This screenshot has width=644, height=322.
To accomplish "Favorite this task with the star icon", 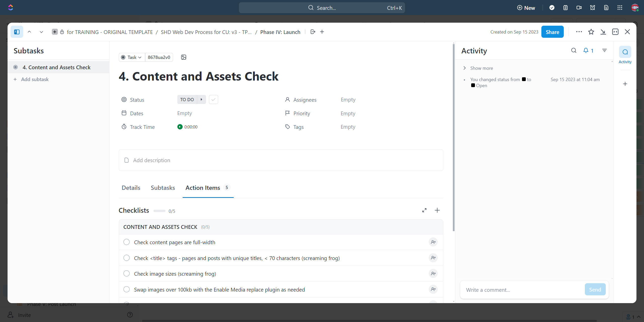I will pos(591,32).
